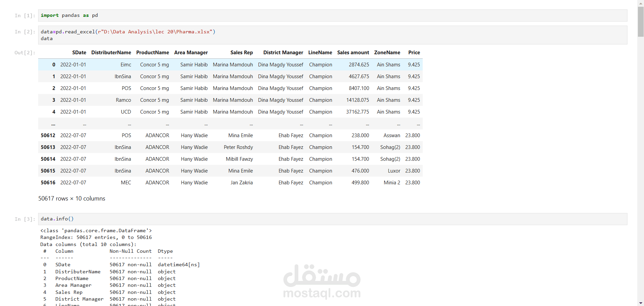Viewport: 644px width, 306px height.
Task: Click row index 0 in the table
Action: 54,65
